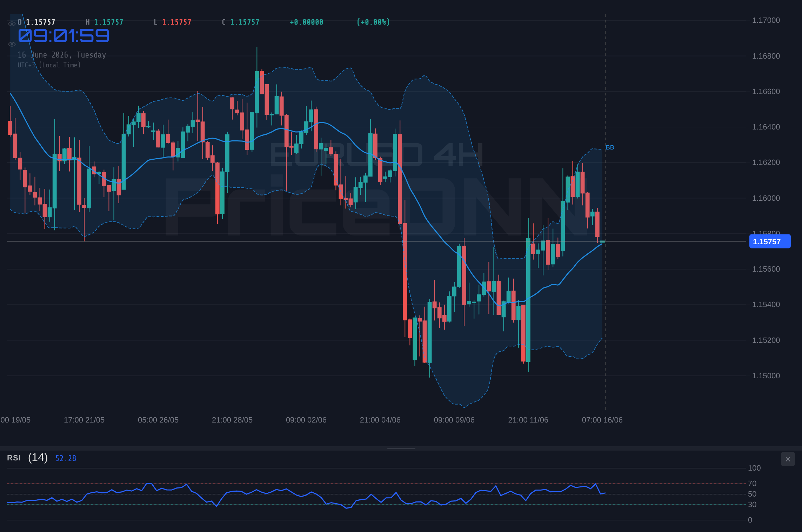Click the RSI (14) period label
Screen dimensions: 802x532
[38, 458]
